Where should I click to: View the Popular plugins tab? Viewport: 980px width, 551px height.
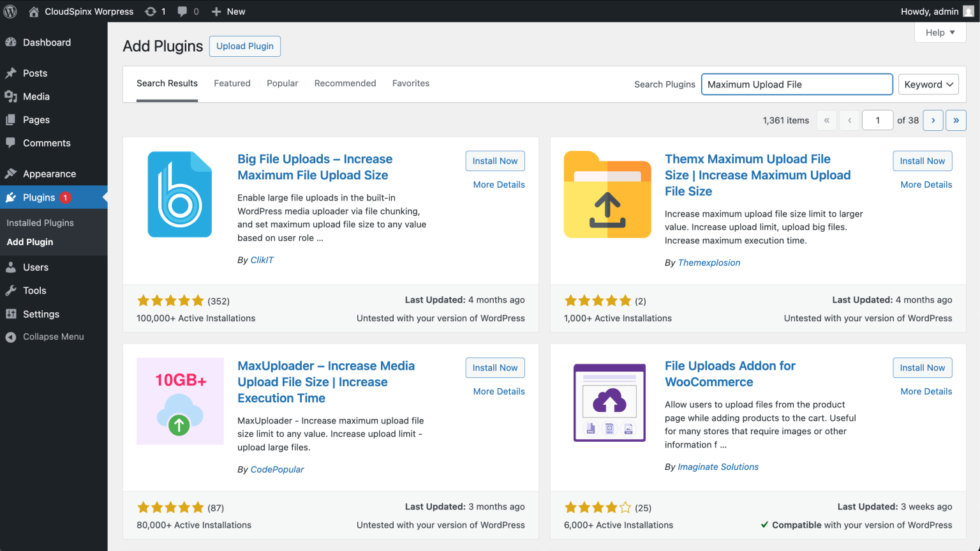click(x=282, y=83)
